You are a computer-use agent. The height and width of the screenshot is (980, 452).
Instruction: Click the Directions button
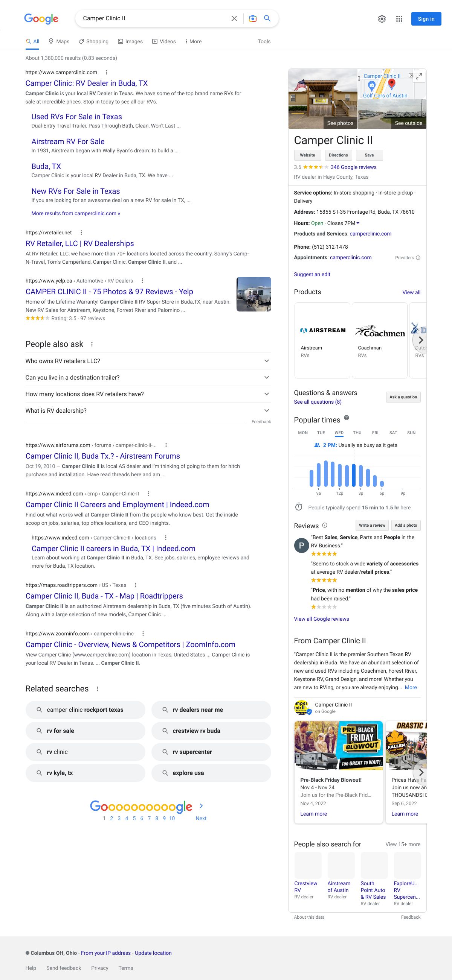tap(338, 155)
